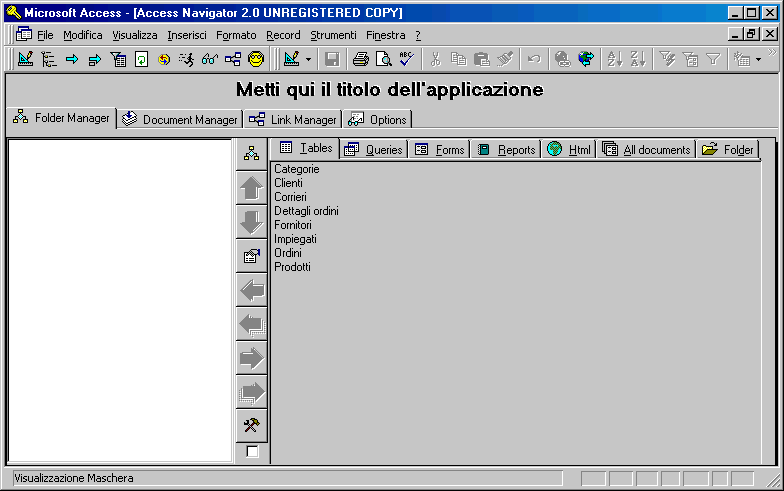Open the view dropdown arrow in toolbar
Screen dimensions: 784x491
click(308, 60)
